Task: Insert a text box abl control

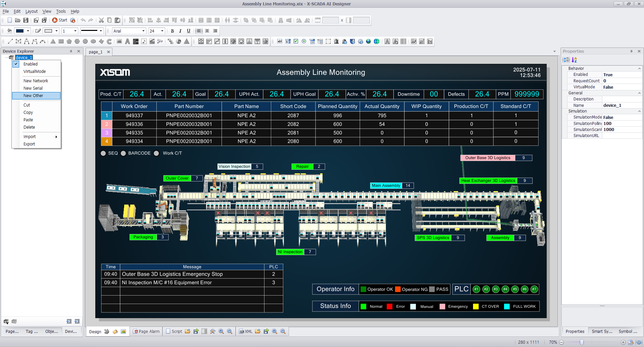Action: pos(280,42)
